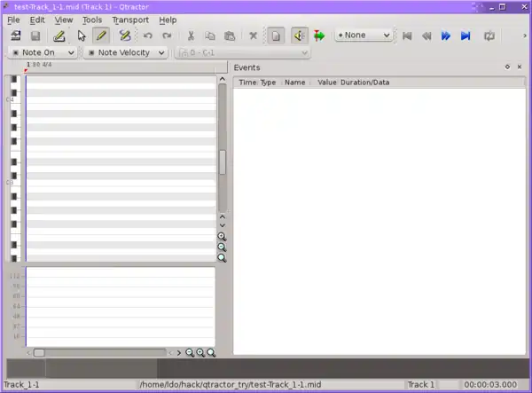
Task: Click the Duration/Data column header
Action: pos(365,83)
